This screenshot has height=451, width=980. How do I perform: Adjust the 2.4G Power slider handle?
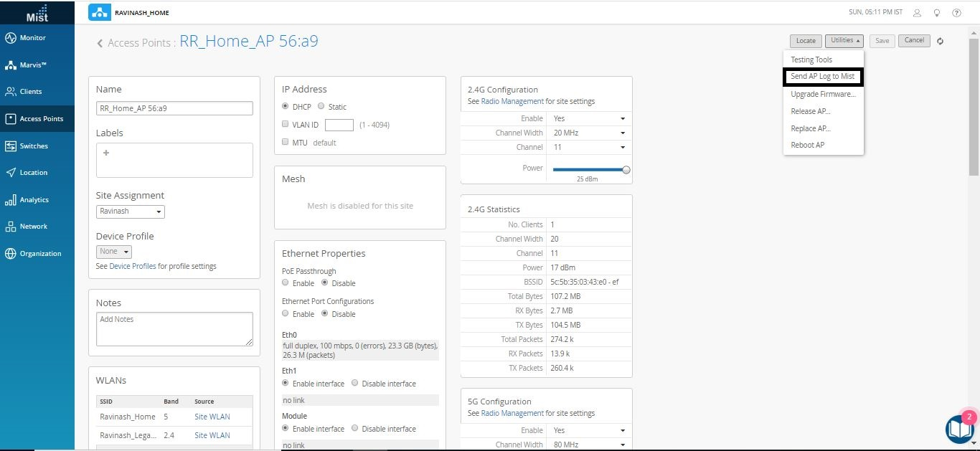626,169
